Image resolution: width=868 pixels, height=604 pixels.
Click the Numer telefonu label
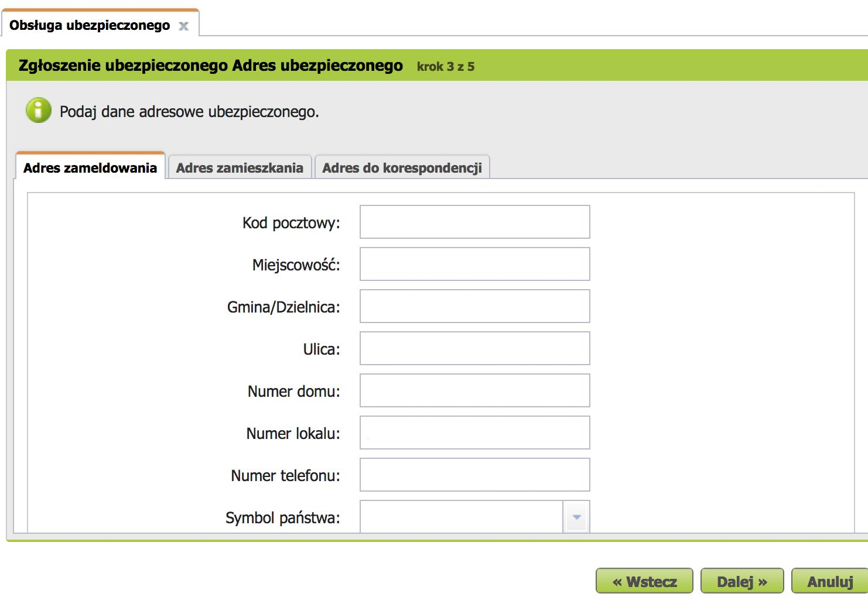(285, 476)
